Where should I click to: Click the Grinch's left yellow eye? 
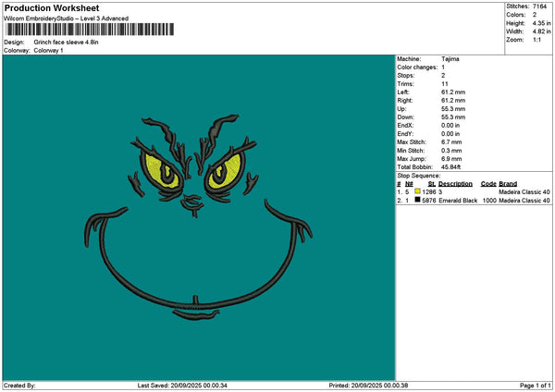(x=162, y=171)
